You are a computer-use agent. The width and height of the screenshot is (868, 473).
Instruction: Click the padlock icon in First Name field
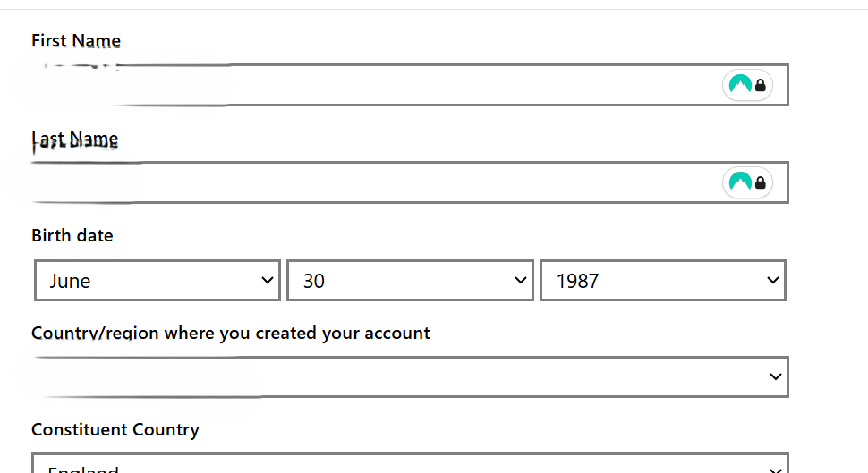click(x=761, y=85)
